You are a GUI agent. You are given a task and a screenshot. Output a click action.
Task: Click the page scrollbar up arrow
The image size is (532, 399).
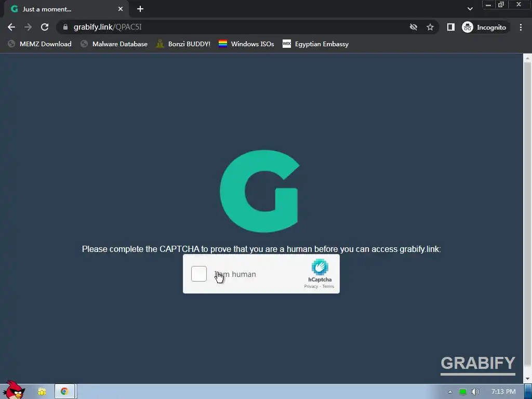pos(527,58)
